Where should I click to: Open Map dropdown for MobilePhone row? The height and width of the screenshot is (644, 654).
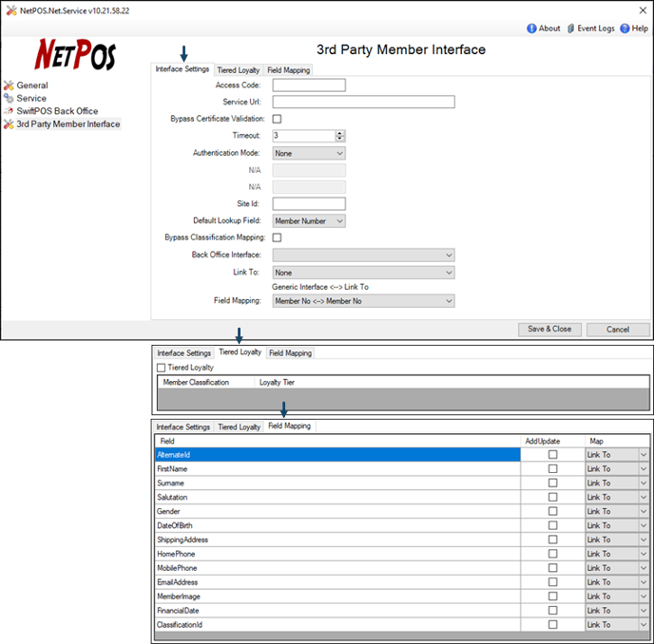pyautogui.click(x=617, y=568)
